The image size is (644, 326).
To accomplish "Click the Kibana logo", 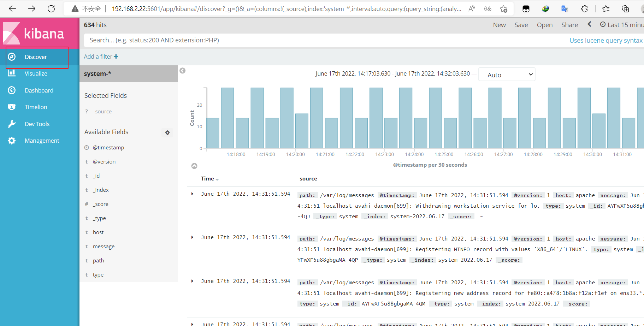I will (x=34, y=34).
